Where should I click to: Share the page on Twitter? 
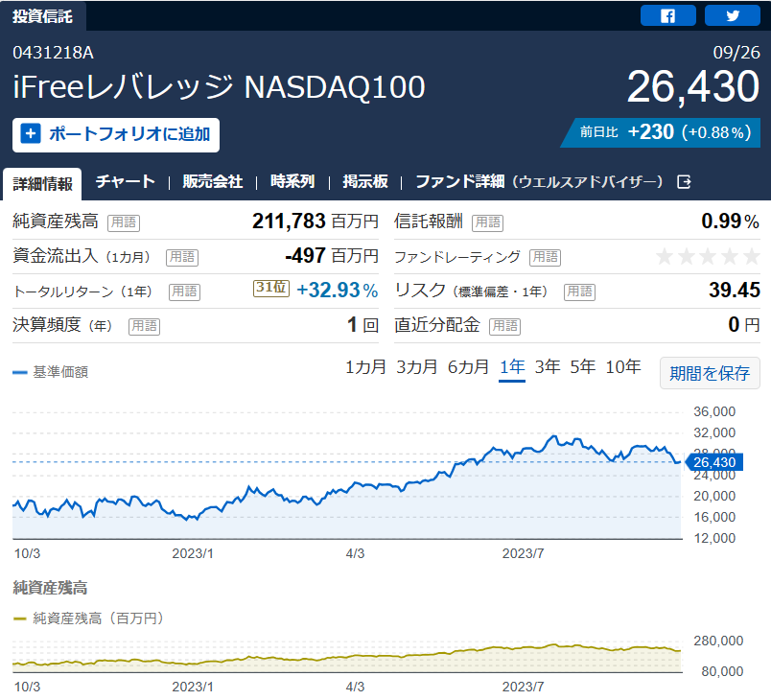tap(732, 15)
